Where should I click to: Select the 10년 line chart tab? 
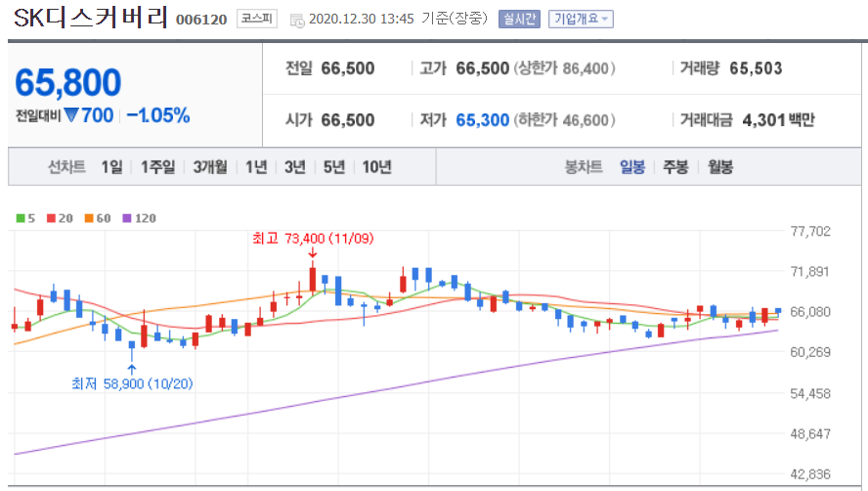click(x=377, y=166)
